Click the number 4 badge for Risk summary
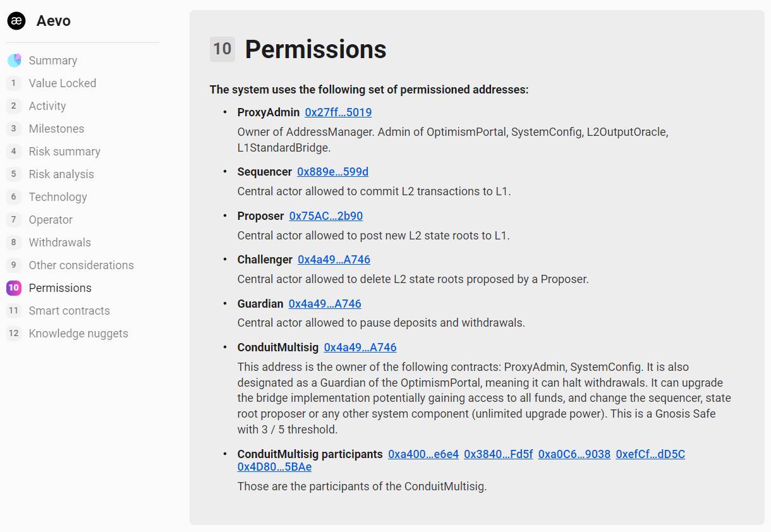 (14, 152)
